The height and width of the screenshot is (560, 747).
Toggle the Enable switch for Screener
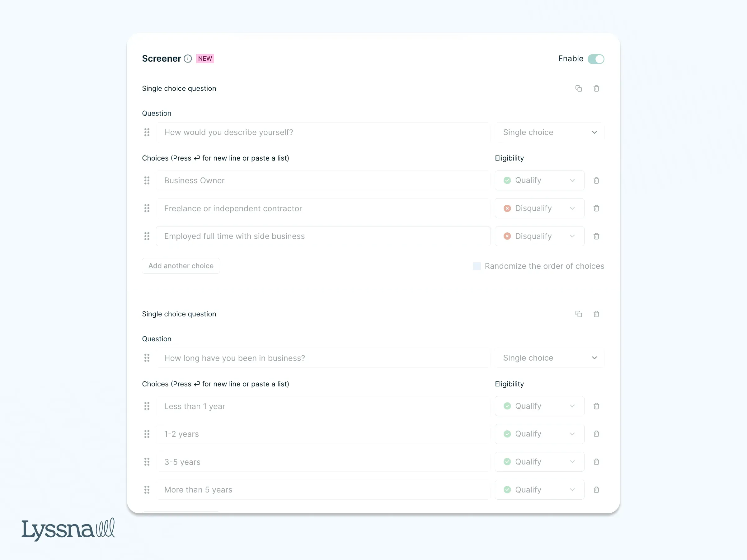coord(596,59)
